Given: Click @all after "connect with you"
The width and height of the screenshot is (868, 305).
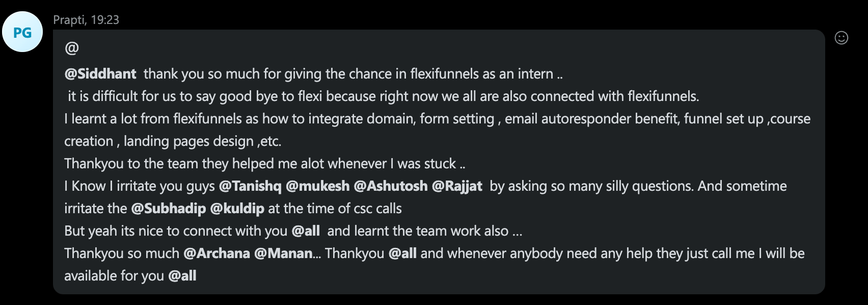Looking at the screenshot, I should (x=306, y=231).
